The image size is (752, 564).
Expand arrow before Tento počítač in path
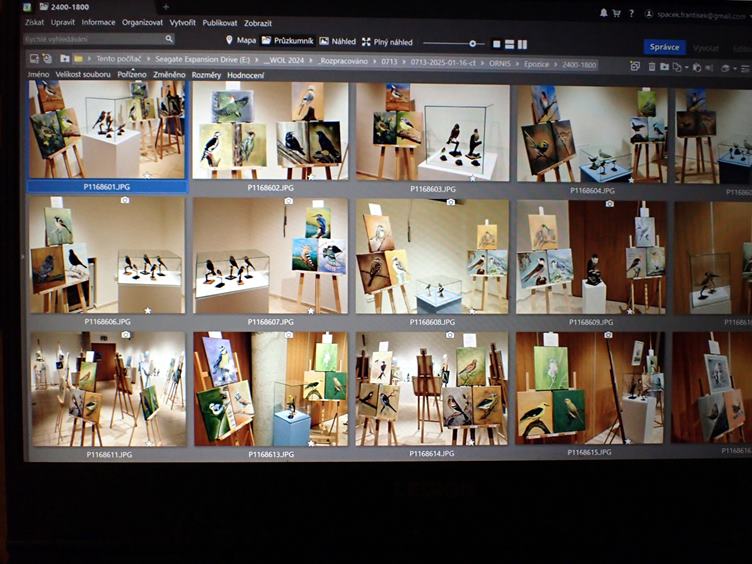tap(89, 59)
